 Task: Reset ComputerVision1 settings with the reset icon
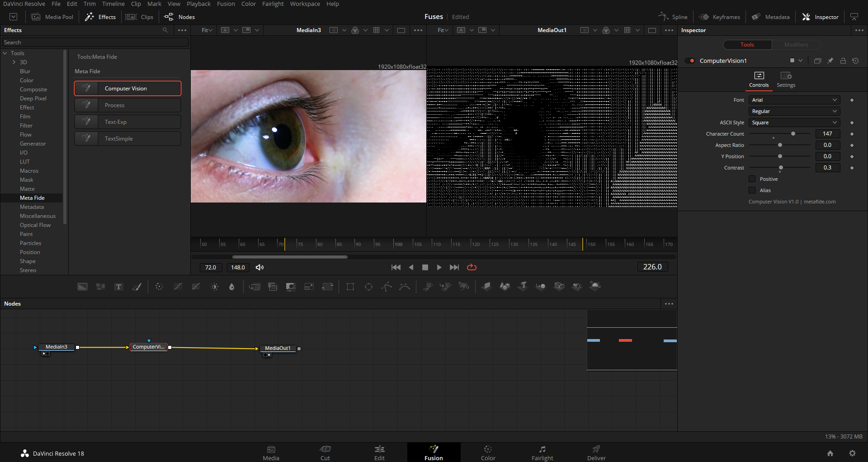[855, 61]
